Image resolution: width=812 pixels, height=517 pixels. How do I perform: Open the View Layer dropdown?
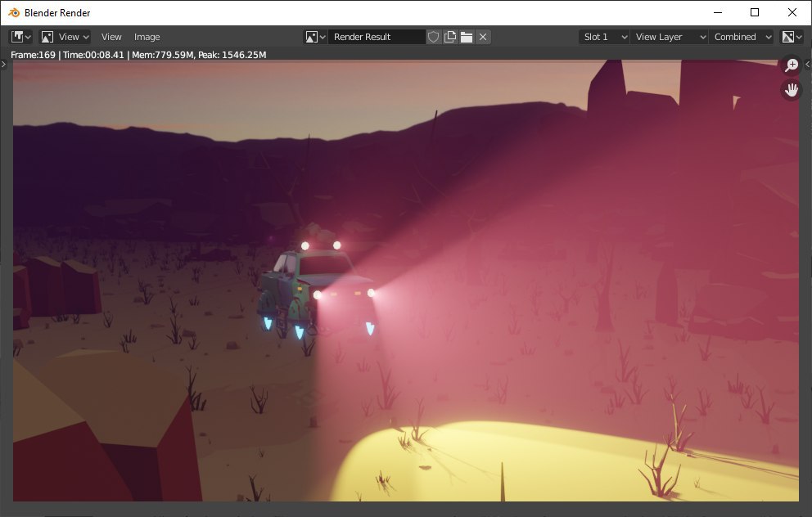coord(670,37)
